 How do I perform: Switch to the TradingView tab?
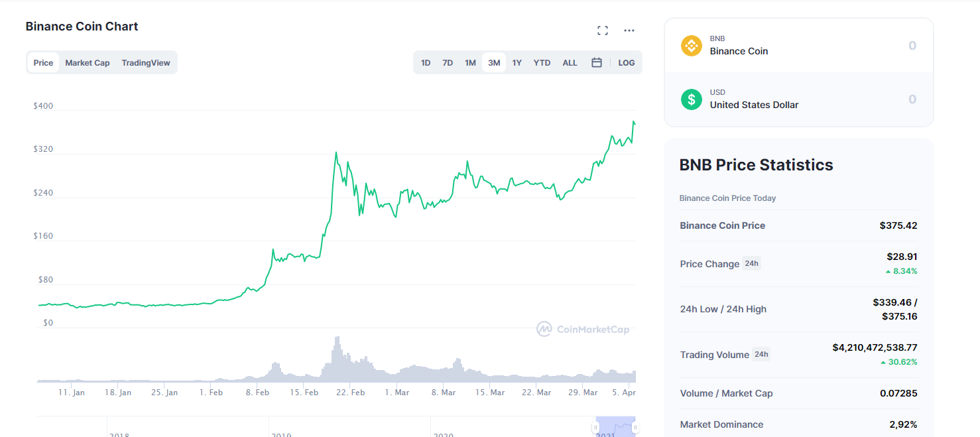(x=146, y=63)
